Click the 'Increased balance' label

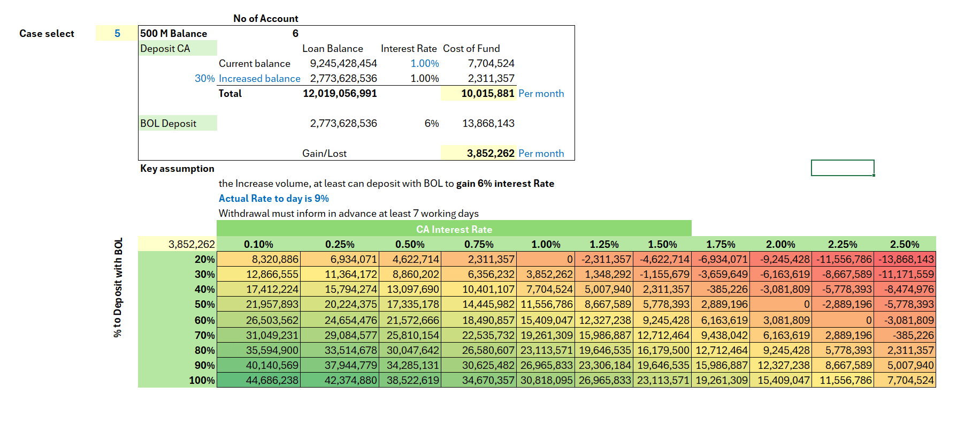259,78
